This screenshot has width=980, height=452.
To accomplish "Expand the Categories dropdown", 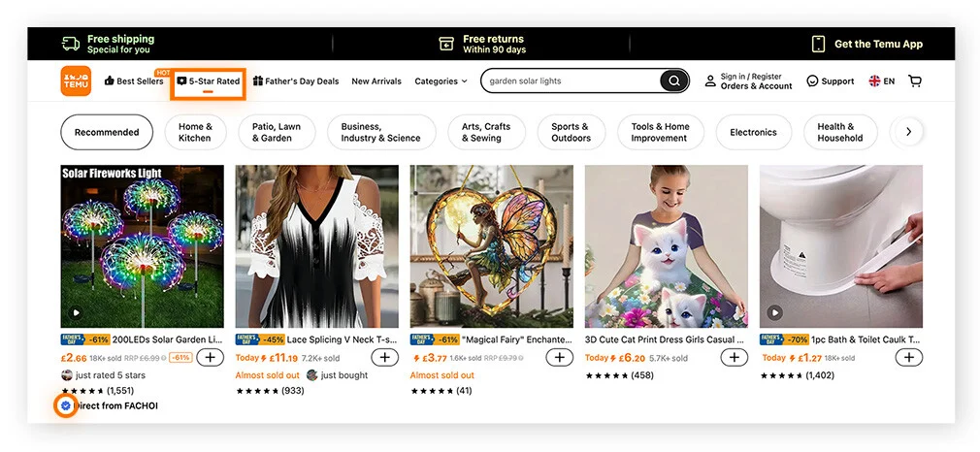I will pyautogui.click(x=441, y=81).
